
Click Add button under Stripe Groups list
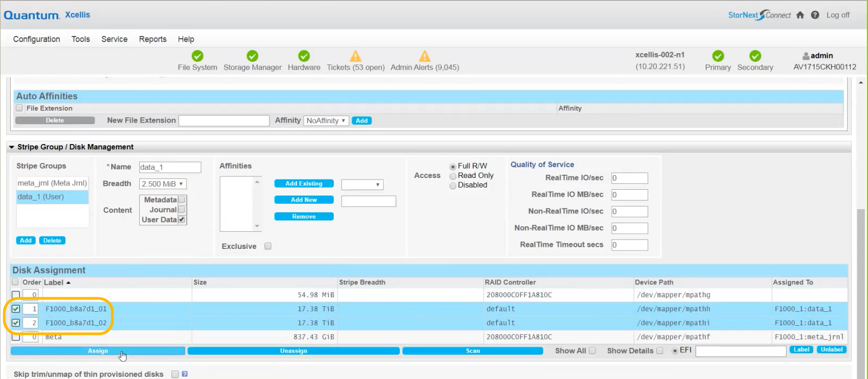coord(26,240)
